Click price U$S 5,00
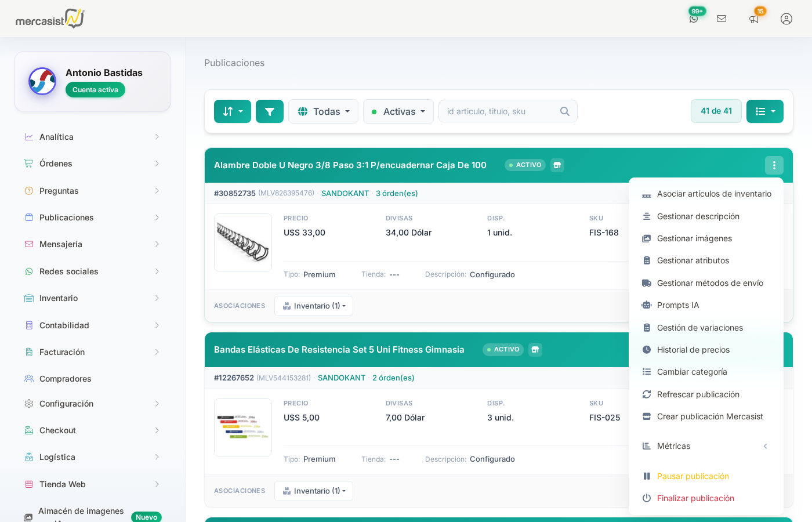812x522 pixels. click(302, 418)
